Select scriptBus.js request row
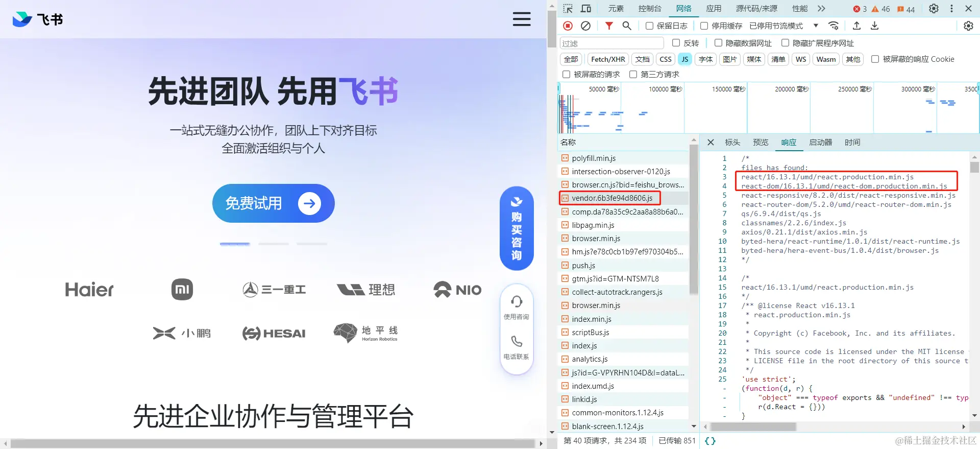980x449 pixels. coord(624,333)
